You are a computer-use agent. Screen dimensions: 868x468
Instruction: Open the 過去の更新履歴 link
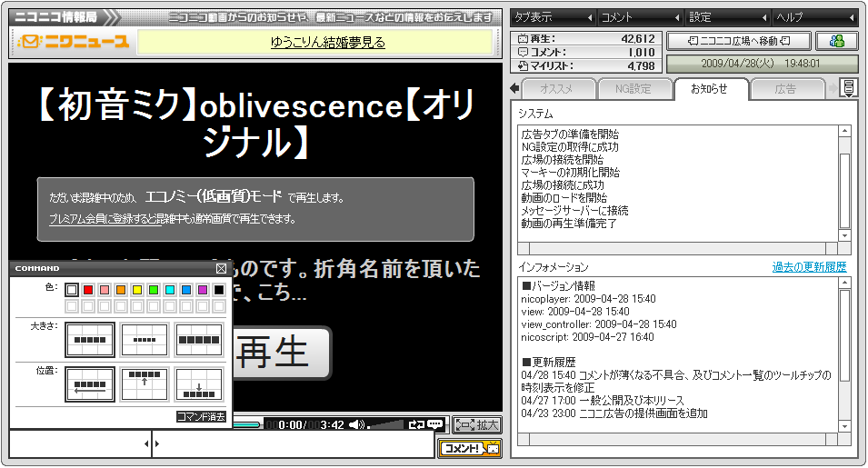tap(809, 267)
